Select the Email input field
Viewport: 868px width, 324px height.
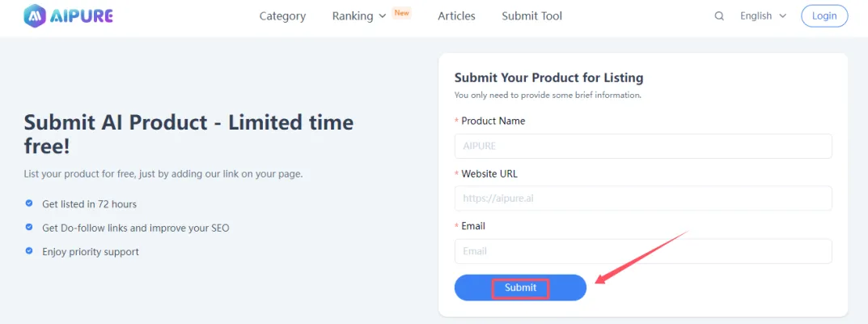[643, 251]
